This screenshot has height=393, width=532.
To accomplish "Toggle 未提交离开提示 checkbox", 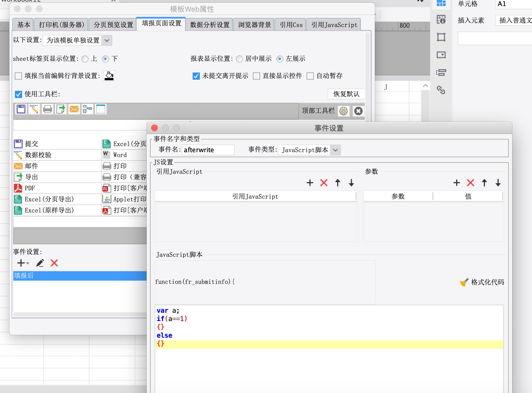I will tap(196, 76).
